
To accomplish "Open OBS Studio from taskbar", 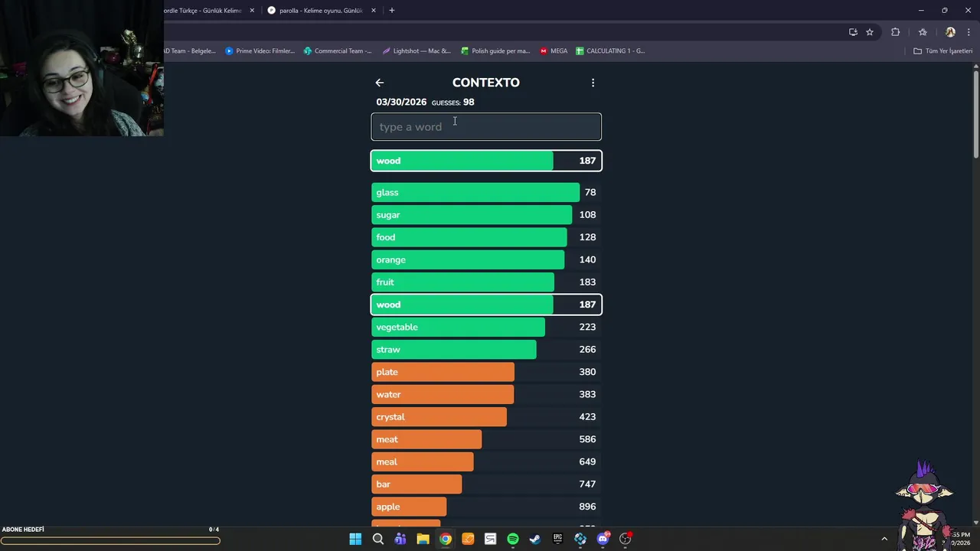I will [626, 539].
